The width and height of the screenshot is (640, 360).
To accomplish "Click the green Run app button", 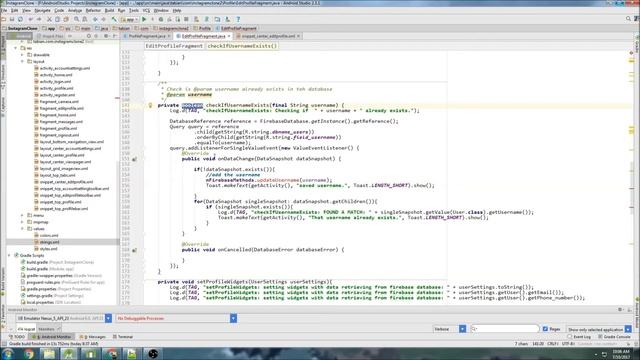I will pyautogui.click(x=144, y=19).
